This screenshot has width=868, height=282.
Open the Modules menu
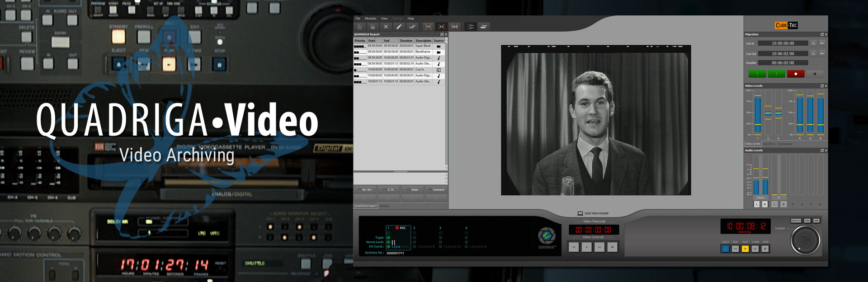click(370, 19)
